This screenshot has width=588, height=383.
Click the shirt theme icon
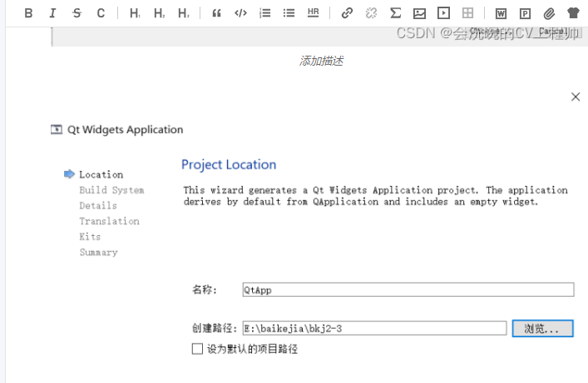coord(573,13)
